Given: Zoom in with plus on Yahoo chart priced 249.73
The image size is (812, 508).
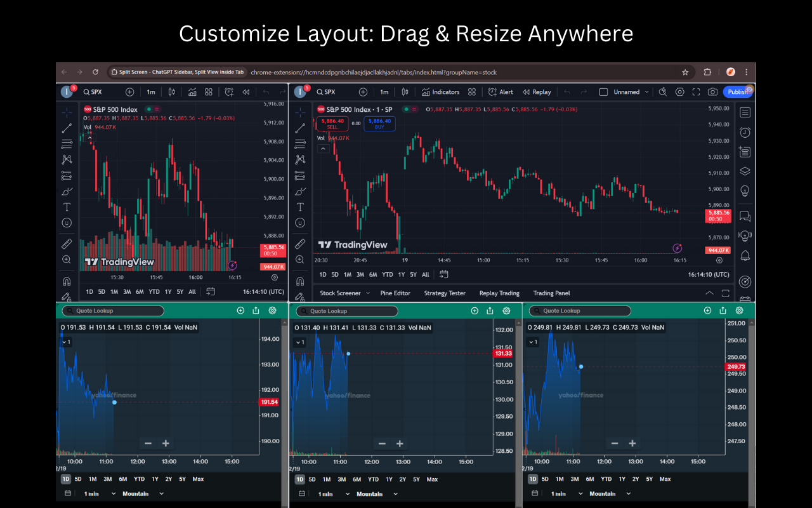Looking at the screenshot, I should tap(632, 443).
